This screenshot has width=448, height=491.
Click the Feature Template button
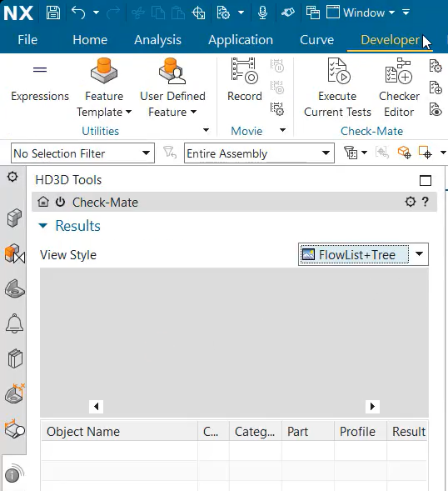point(104,88)
